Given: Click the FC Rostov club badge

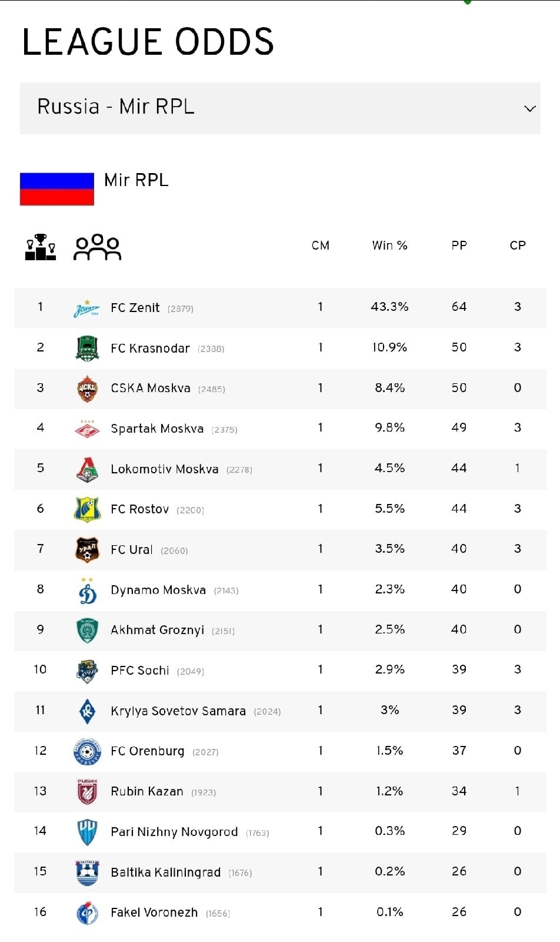Looking at the screenshot, I should coord(87,509).
